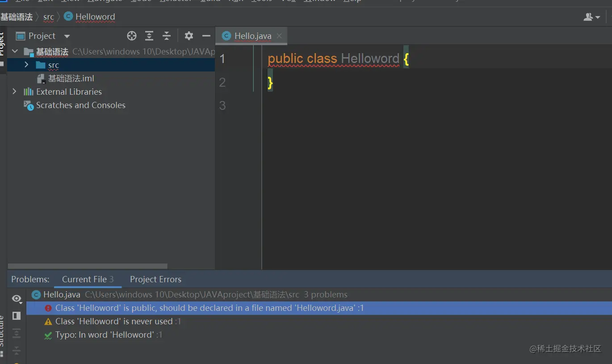This screenshot has width=612, height=364.
Task: Select the 'is never used' warning row
Action: tap(319, 322)
